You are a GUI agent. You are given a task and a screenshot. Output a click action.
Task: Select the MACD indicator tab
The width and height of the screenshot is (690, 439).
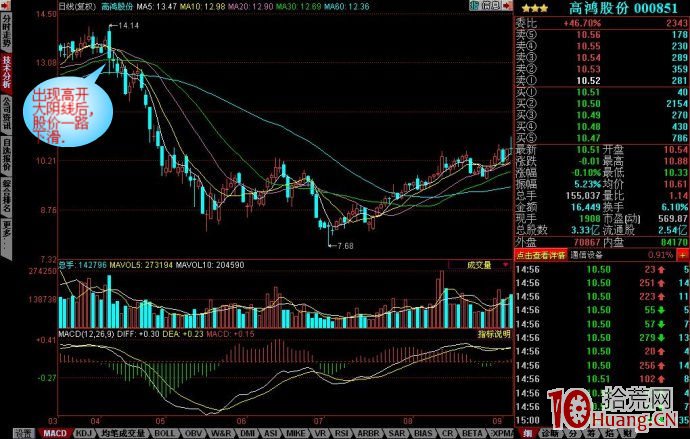point(55,434)
